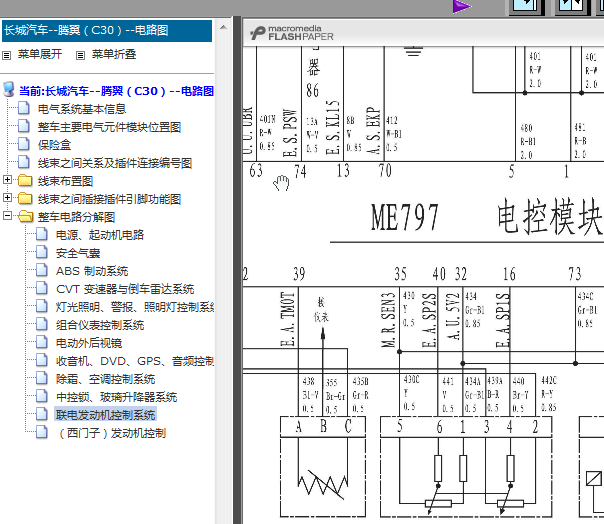604x524 pixels.
Task: Click the second page-view toolbar button at top right
Action: 572,6
